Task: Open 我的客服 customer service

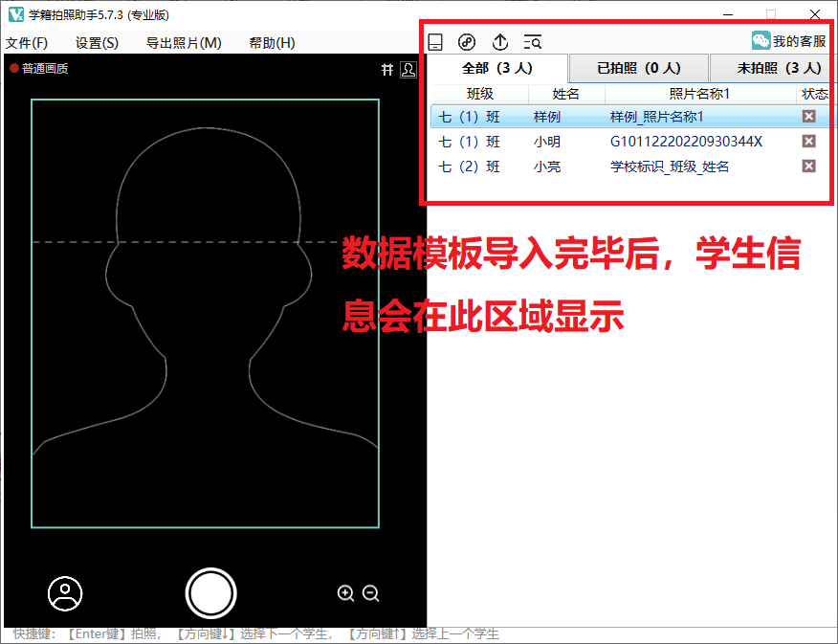Action: point(790,40)
